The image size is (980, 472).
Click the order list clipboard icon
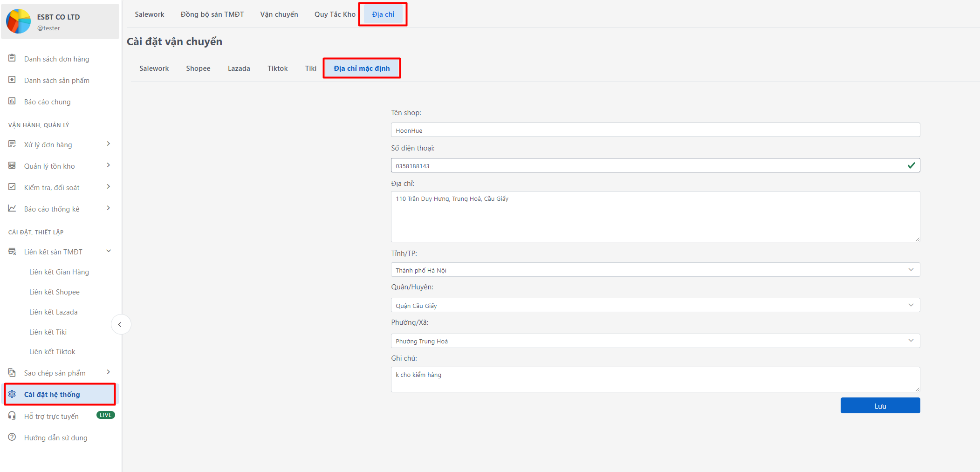pos(12,58)
